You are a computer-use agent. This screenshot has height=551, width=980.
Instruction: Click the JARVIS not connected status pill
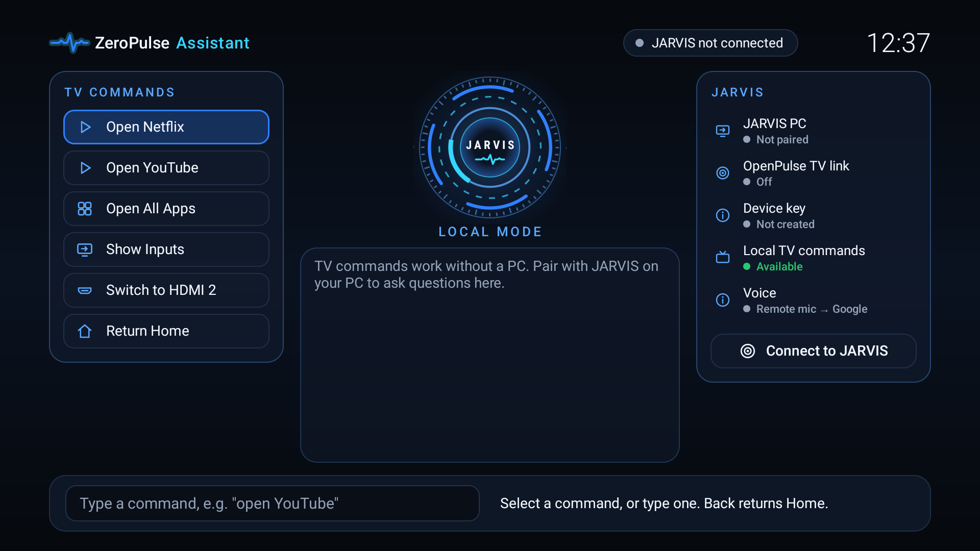pos(710,43)
